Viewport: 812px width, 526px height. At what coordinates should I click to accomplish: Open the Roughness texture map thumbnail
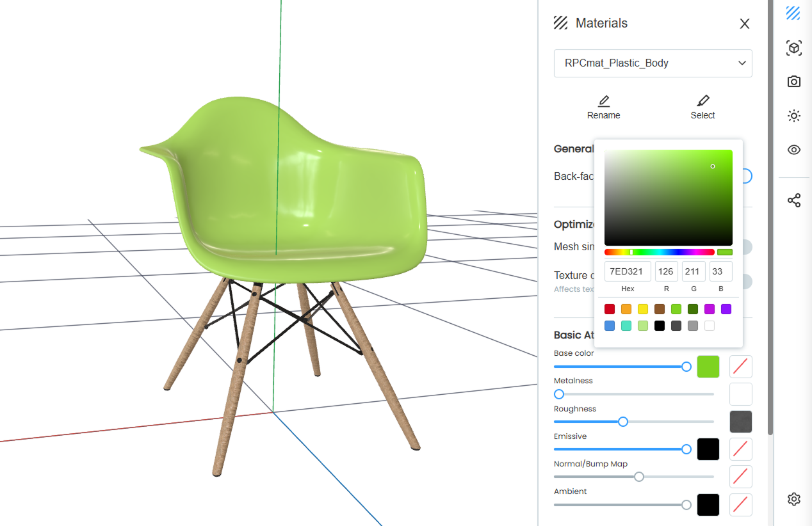click(x=741, y=422)
